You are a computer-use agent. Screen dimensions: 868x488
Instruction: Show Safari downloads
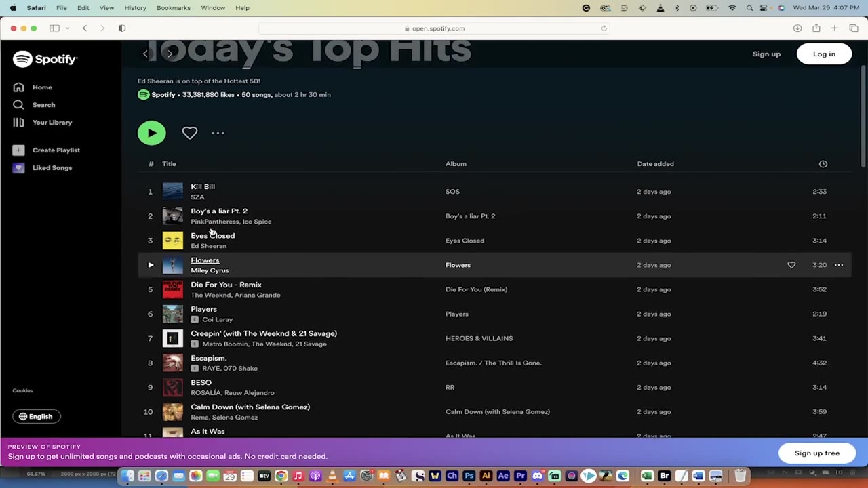797,28
